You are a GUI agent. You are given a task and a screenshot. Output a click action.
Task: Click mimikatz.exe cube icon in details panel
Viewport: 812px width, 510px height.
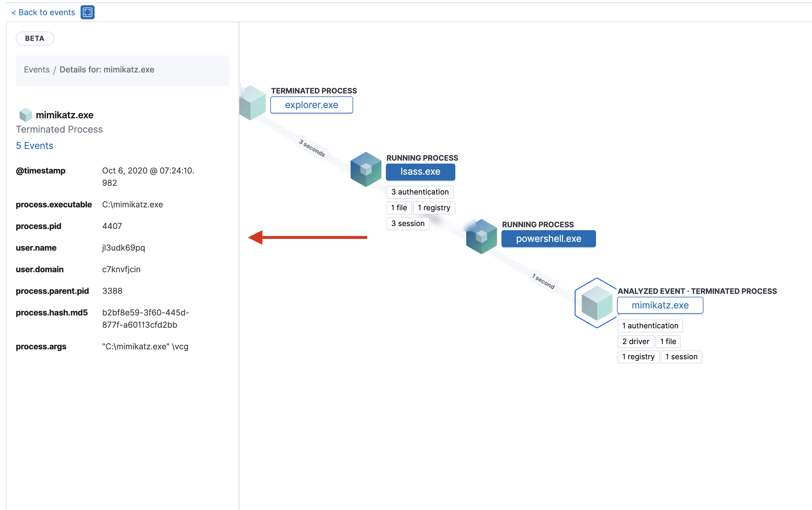tap(25, 115)
